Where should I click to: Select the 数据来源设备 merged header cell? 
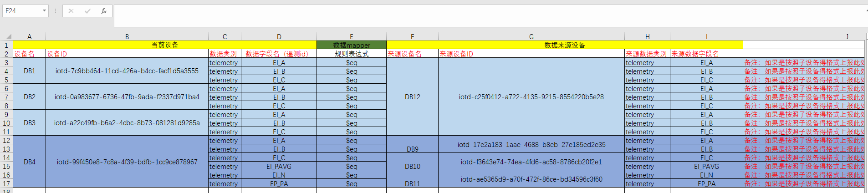(564, 45)
